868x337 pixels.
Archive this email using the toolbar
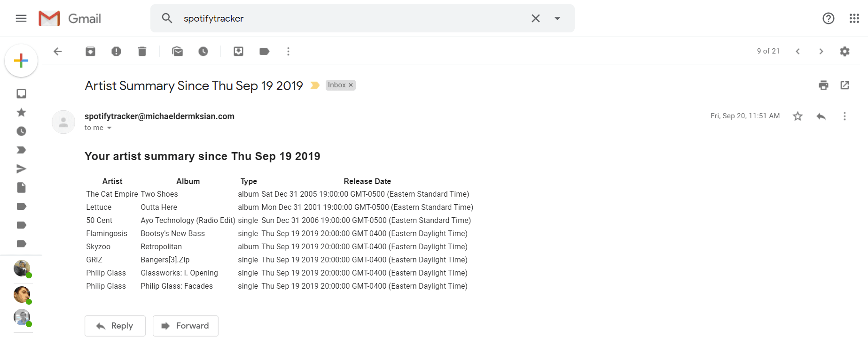[x=90, y=52]
